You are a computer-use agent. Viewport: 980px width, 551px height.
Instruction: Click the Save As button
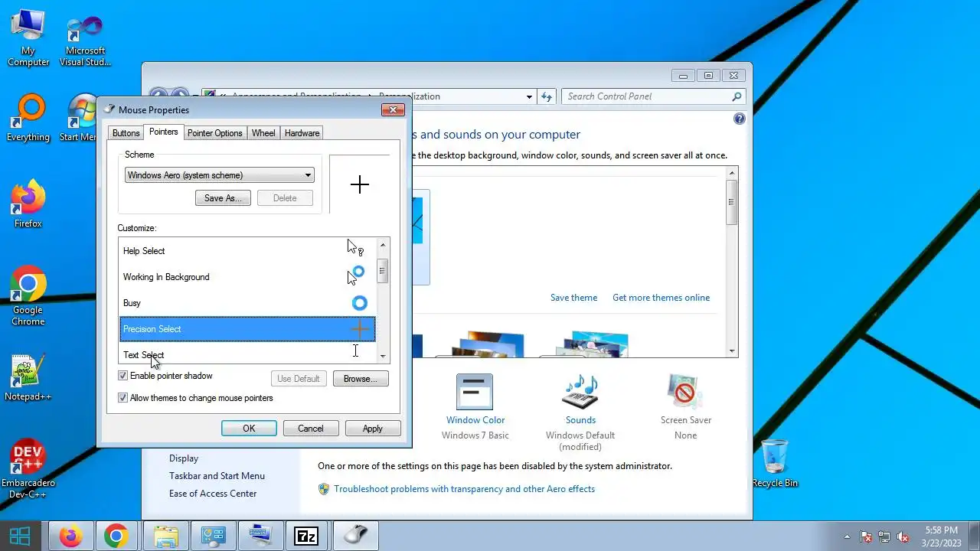point(223,198)
